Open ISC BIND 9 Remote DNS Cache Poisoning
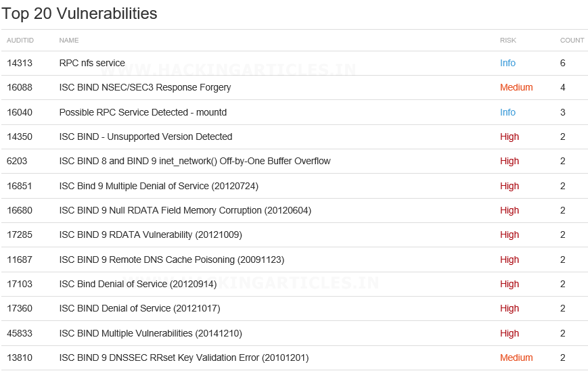Image resolution: width=588 pixels, height=371 pixels. [172, 259]
